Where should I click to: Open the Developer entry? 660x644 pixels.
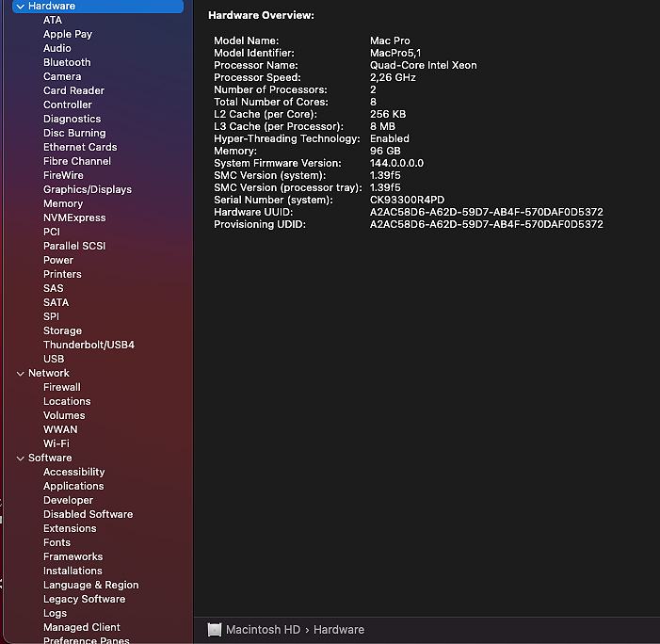68,501
